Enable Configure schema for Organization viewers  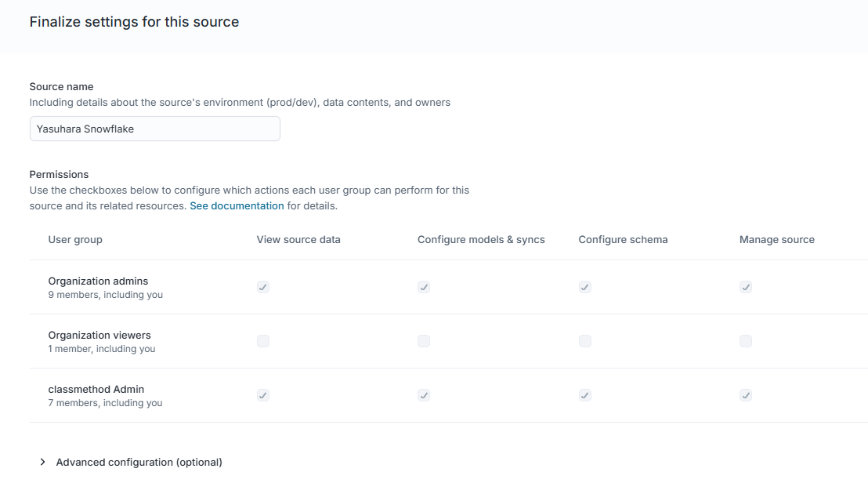pyautogui.click(x=584, y=341)
